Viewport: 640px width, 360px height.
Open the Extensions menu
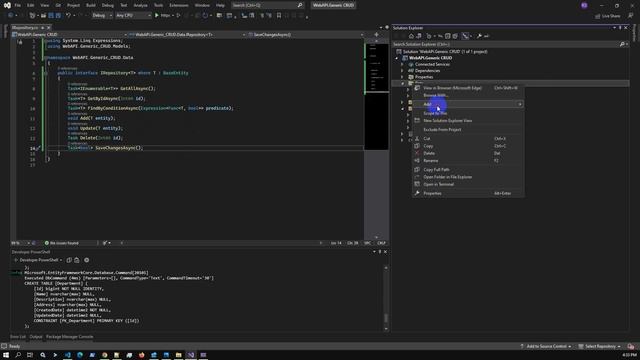tap(179, 5)
